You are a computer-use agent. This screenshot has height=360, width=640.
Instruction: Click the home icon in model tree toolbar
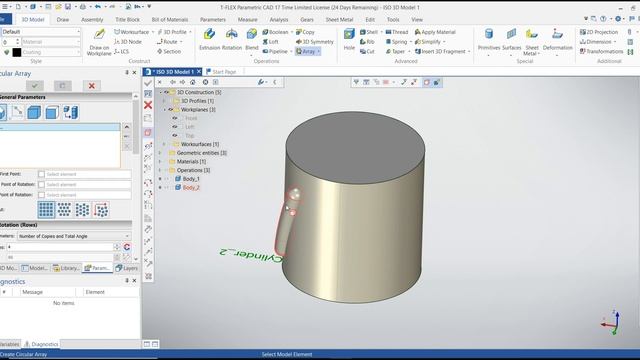193,82
